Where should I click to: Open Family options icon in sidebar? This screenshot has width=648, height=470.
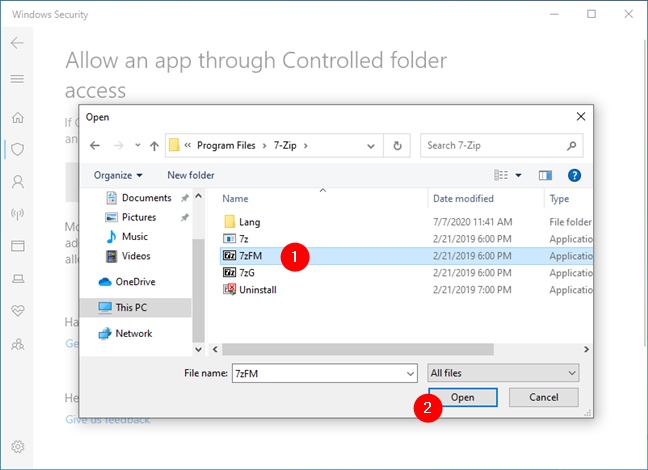coord(17,344)
